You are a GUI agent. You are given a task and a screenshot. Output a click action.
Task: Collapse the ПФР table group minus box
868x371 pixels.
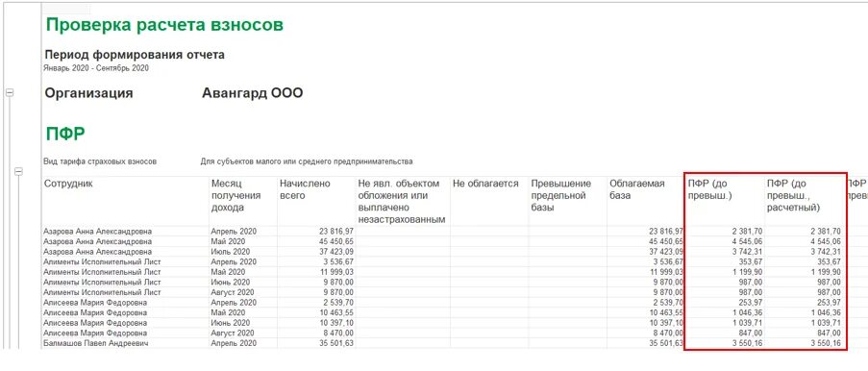(x=18, y=172)
